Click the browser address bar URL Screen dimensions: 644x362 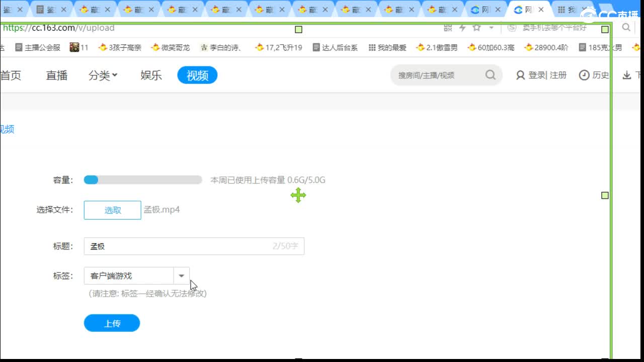pos(58,28)
